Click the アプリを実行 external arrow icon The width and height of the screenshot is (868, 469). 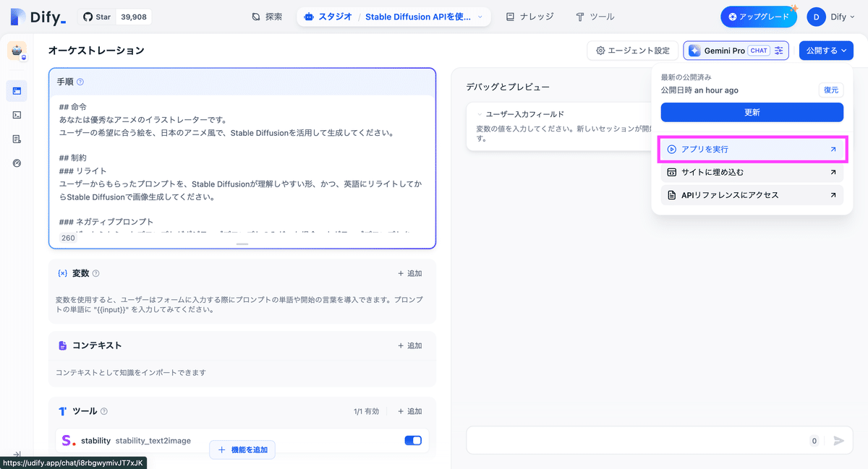(x=833, y=150)
